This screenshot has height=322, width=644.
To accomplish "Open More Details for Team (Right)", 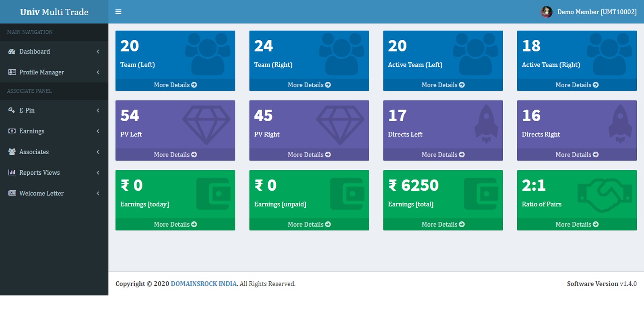I will click(x=309, y=85).
